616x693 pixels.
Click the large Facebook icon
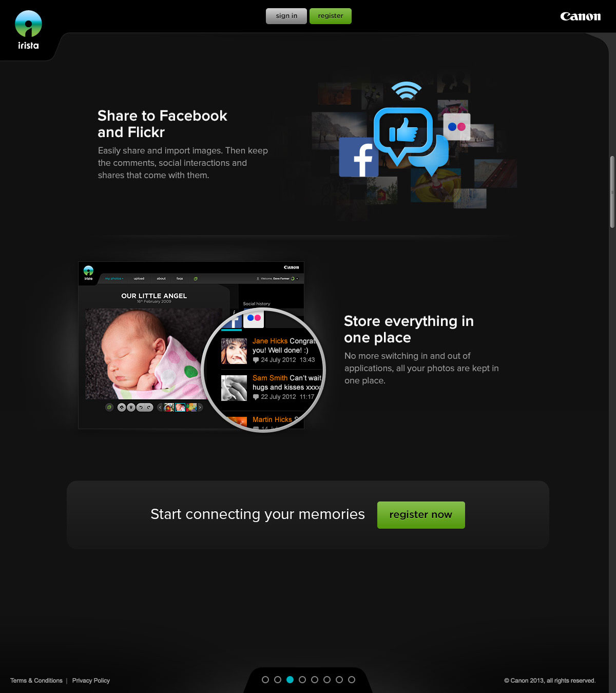(x=358, y=157)
